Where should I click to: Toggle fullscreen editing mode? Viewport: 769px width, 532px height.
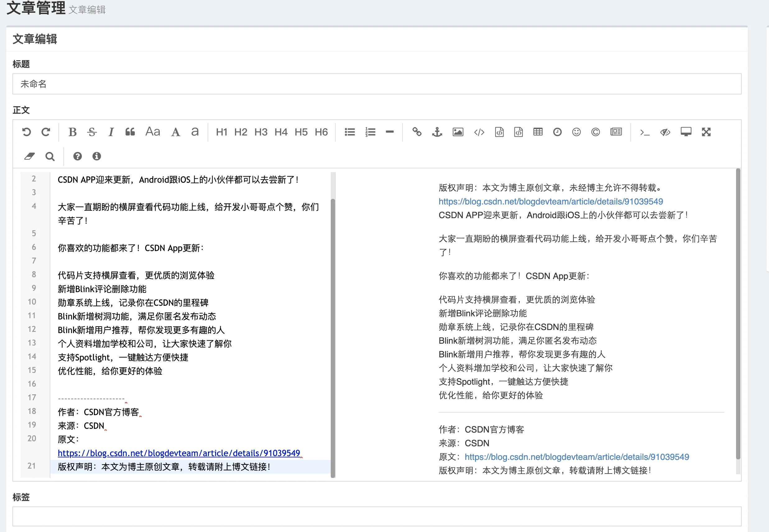706,132
